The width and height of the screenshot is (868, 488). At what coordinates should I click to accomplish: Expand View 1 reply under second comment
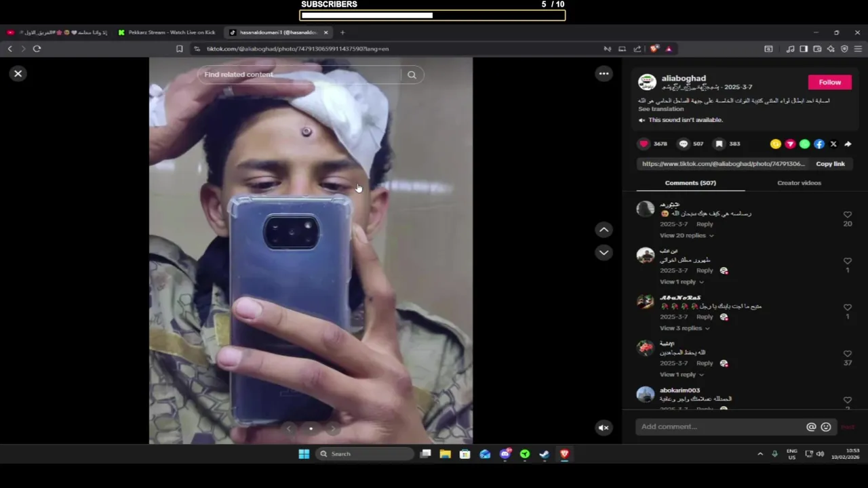pos(681,281)
